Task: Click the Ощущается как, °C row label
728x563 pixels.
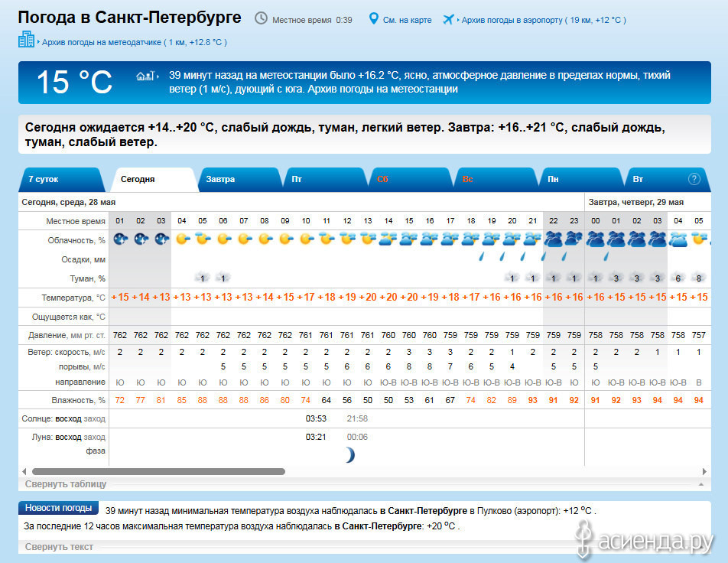Action: point(68,317)
